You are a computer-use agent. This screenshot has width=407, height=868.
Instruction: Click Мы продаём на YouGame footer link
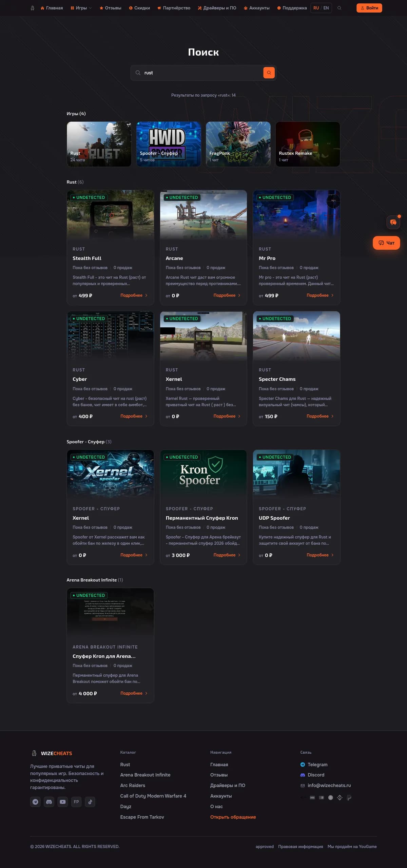point(352,847)
